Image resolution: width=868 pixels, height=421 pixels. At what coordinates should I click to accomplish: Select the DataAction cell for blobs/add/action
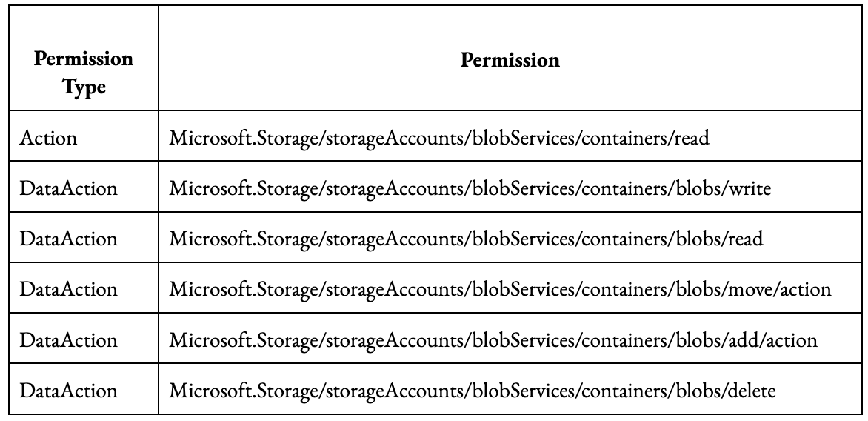pyautogui.click(x=69, y=340)
